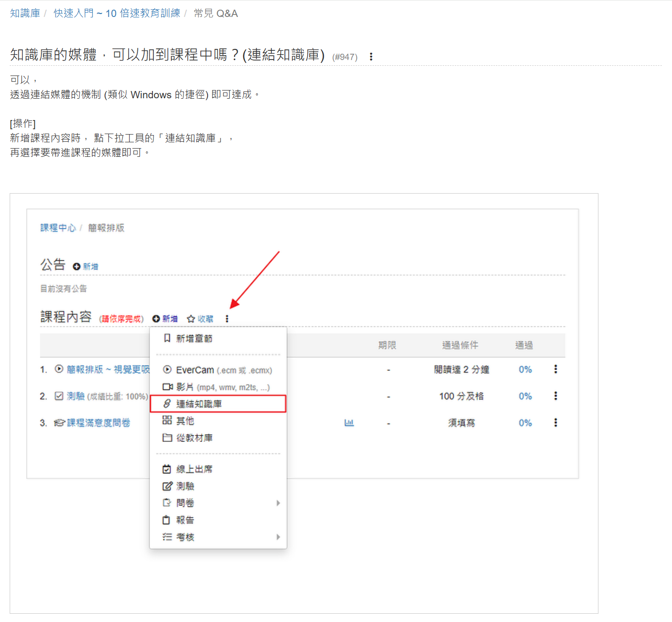Select 從教材庫 folder menu item
The height and width of the screenshot is (622, 672).
click(194, 438)
